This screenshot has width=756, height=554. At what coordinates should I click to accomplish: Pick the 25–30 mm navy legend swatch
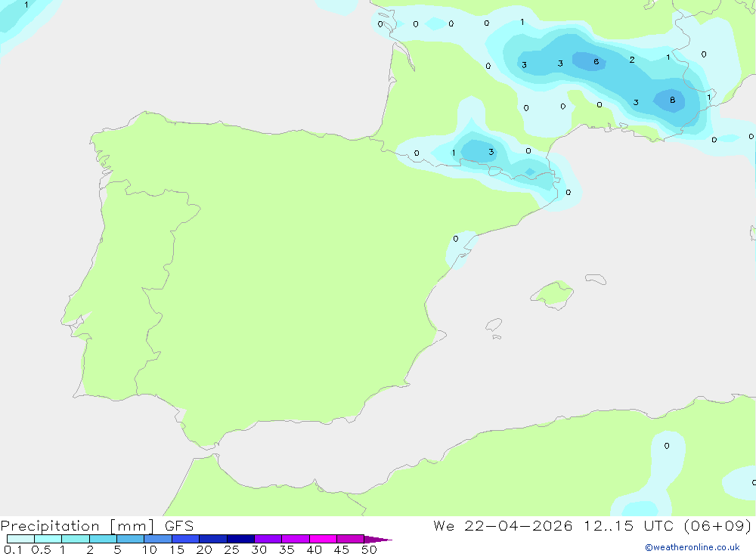pyautogui.click(x=240, y=539)
